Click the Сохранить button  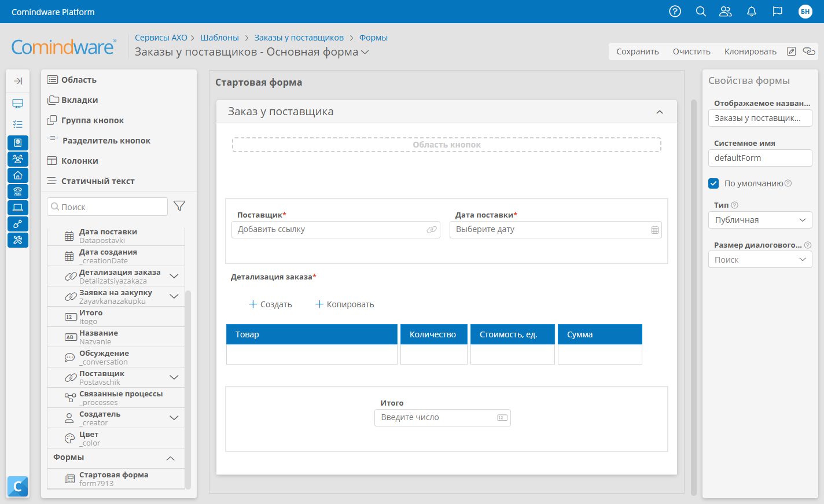(638, 51)
